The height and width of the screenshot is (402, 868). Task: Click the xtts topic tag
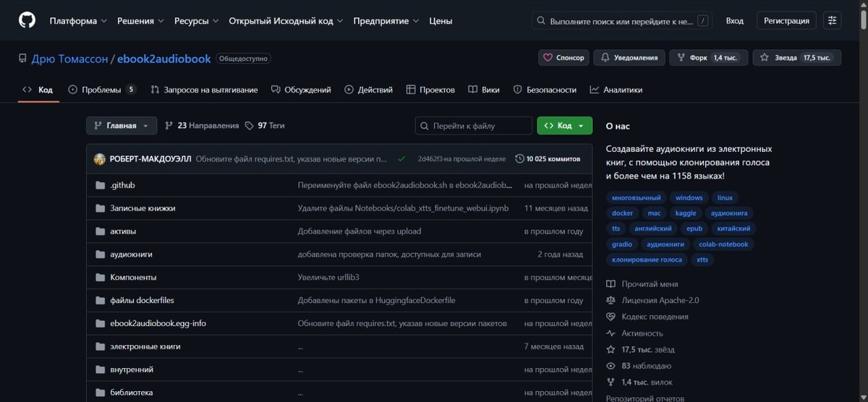[702, 260]
